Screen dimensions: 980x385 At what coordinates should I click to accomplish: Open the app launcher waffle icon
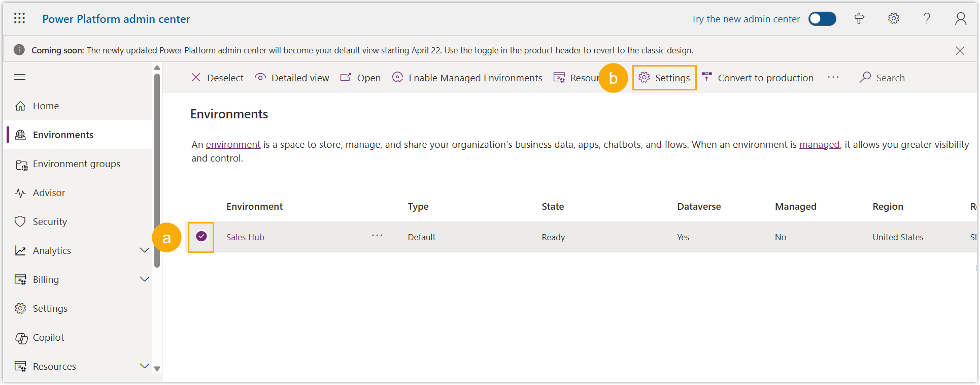coord(19,19)
